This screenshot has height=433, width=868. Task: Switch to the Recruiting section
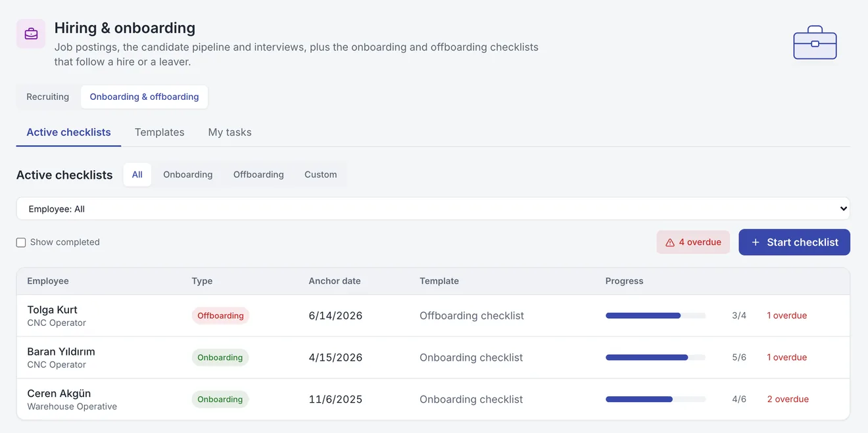coord(47,97)
